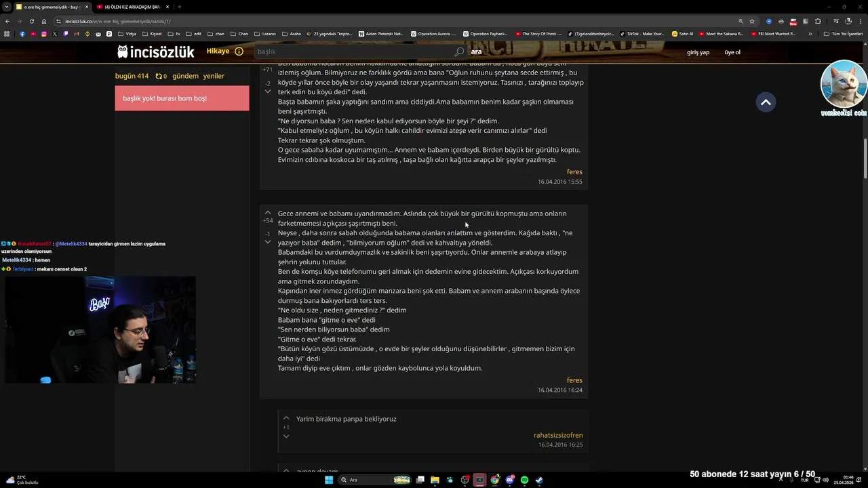Click the refresh counter icon next to bugün

click(159, 77)
